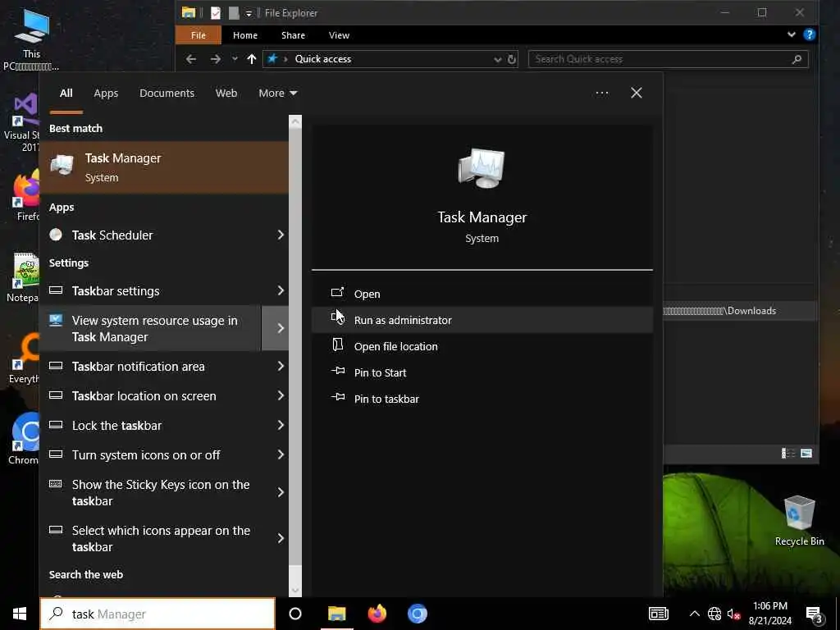Close the search panel with X
The image size is (840, 630).
[x=637, y=94]
